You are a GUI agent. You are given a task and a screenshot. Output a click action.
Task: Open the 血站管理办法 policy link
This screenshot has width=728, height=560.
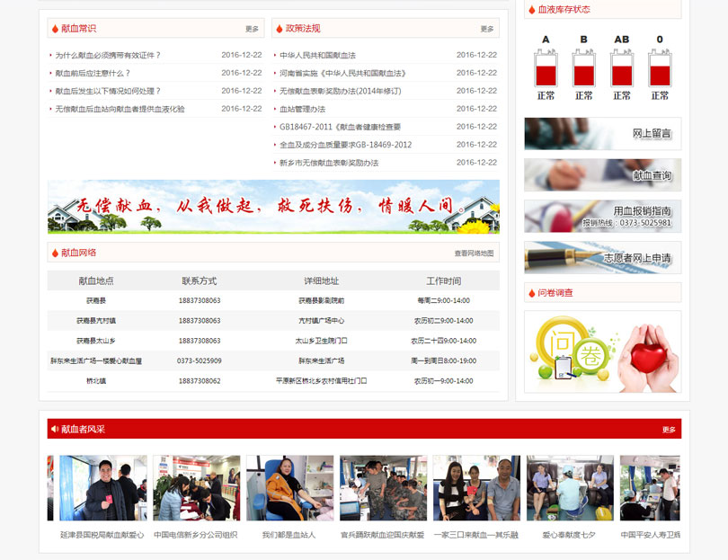[x=302, y=109]
